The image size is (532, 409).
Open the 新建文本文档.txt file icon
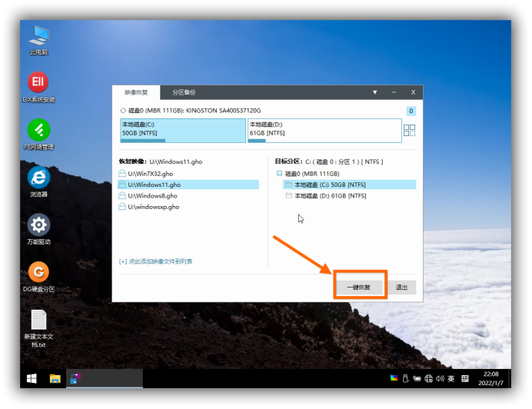pyautogui.click(x=38, y=321)
